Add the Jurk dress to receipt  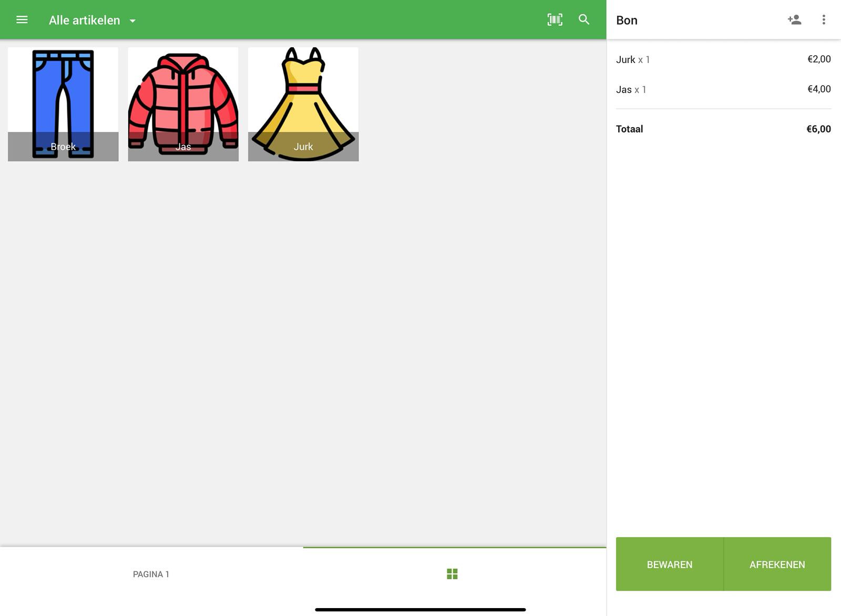tap(303, 104)
